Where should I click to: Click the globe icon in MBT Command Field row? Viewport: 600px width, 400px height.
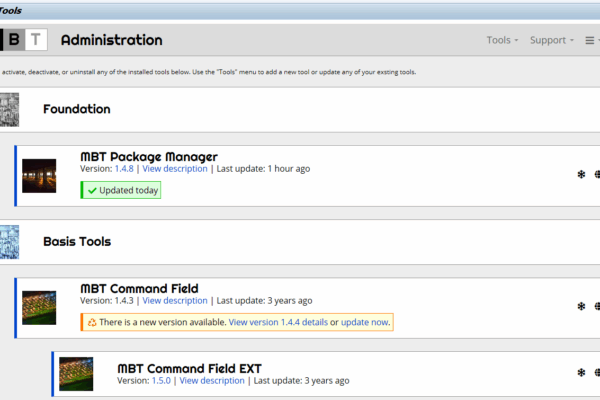pyautogui.click(x=597, y=307)
